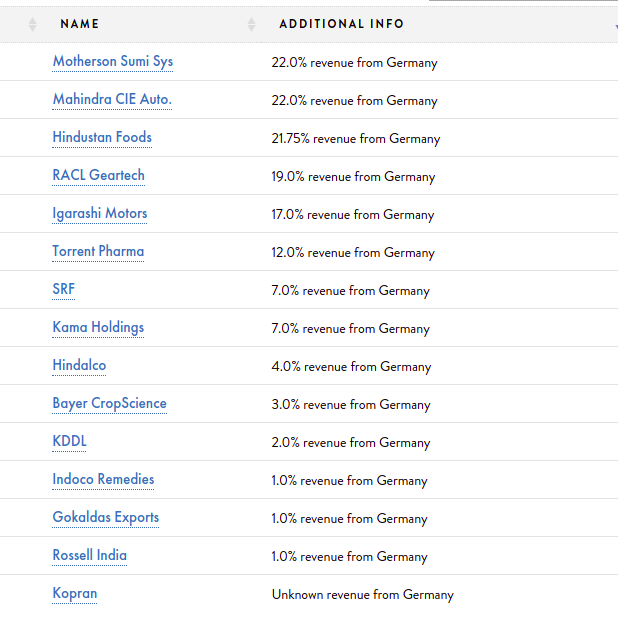Open the Motherson Sumi Sys link

(x=113, y=62)
